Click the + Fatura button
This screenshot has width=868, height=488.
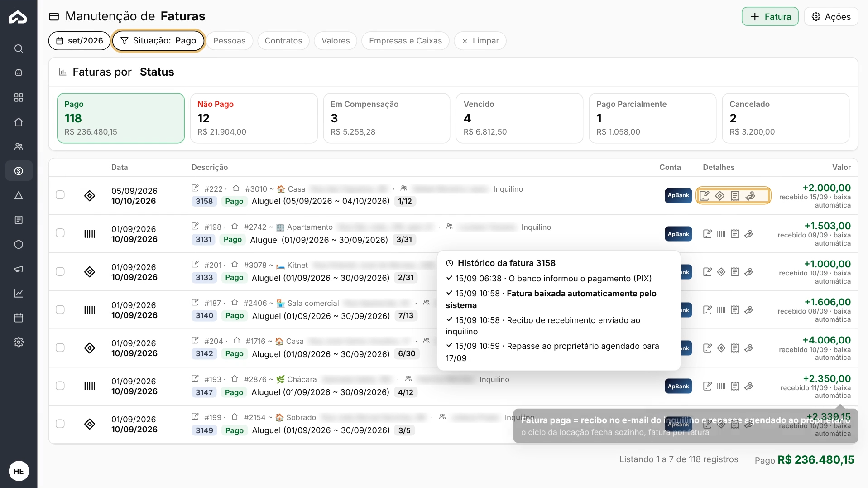coord(770,17)
